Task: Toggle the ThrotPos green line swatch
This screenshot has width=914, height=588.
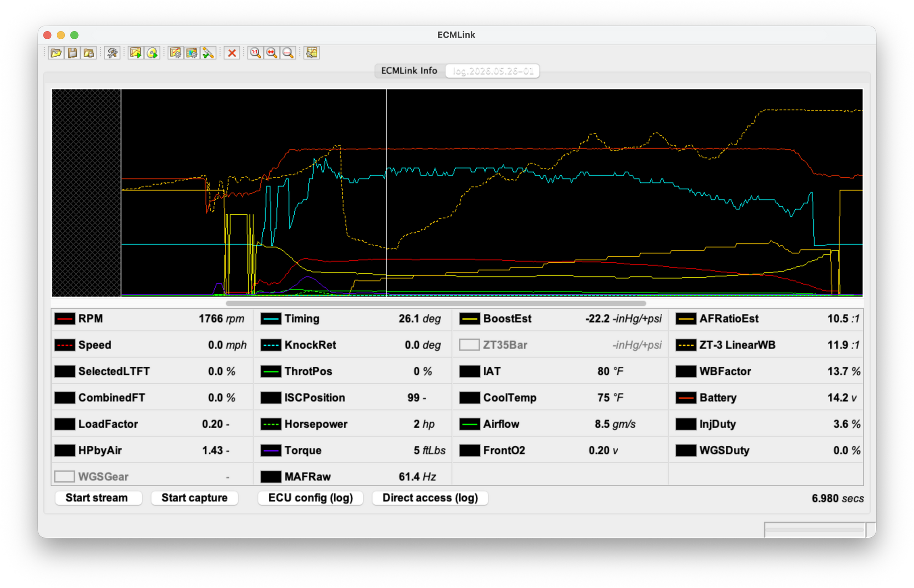Action: pyautogui.click(x=271, y=371)
